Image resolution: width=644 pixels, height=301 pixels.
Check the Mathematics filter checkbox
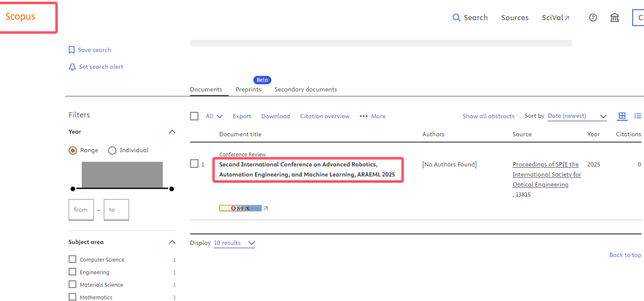point(73,297)
